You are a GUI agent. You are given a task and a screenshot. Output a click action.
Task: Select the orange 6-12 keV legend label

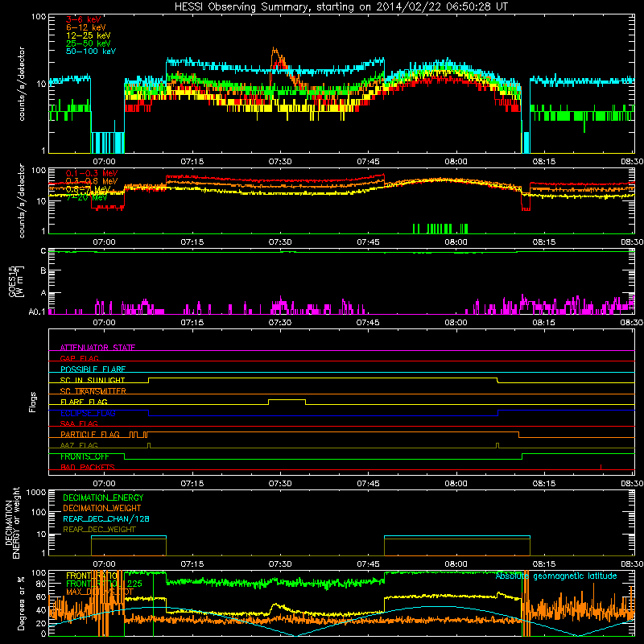(x=86, y=27)
